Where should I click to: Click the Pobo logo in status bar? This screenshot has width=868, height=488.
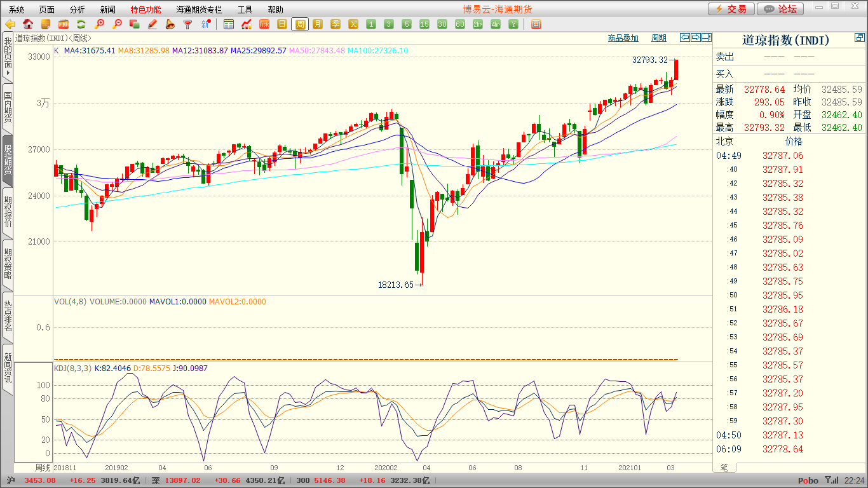[x=808, y=481]
